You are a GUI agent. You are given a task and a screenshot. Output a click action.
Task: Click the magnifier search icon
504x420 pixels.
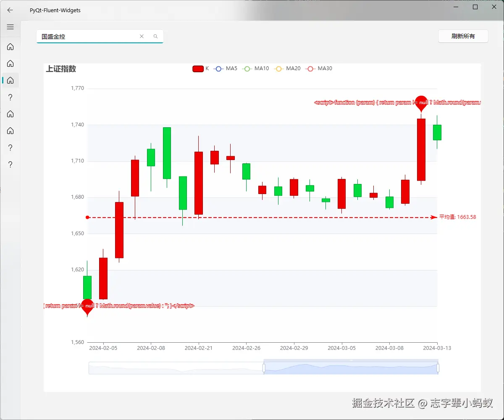tap(155, 37)
